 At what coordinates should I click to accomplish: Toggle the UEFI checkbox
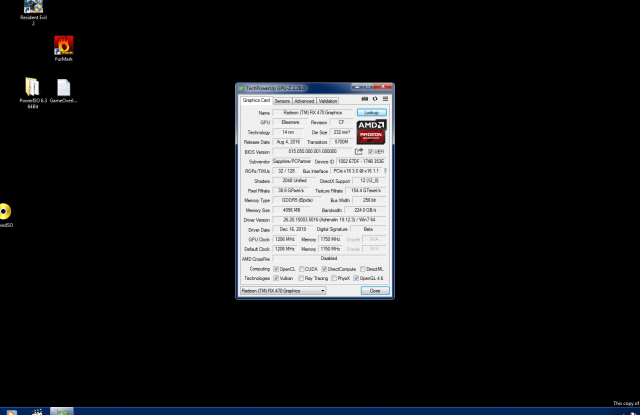pos(371,151)
